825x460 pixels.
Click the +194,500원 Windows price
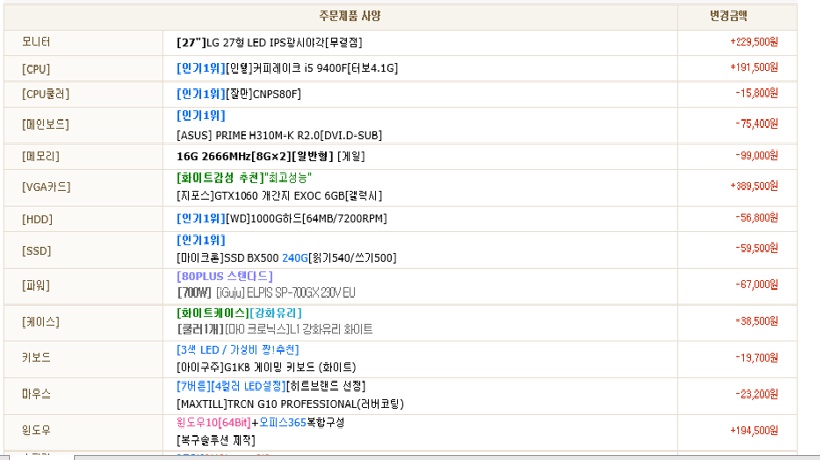754,431
